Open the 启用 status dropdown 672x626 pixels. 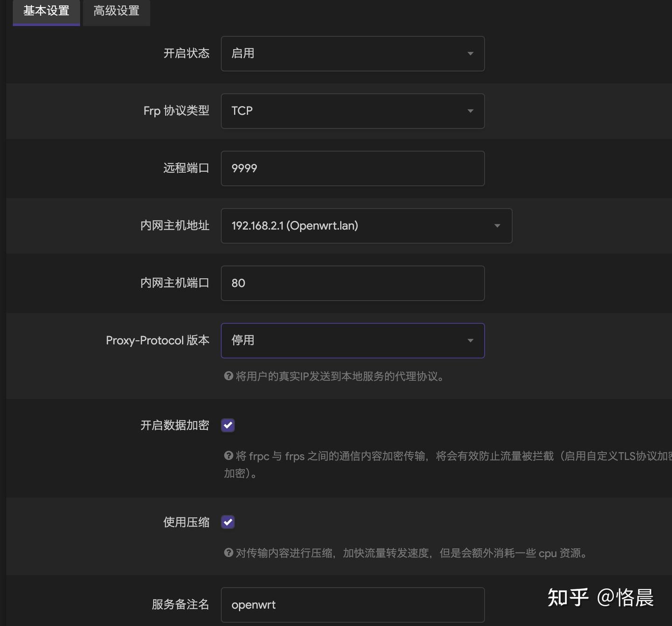pyautogui.click(x=352, y=54)
